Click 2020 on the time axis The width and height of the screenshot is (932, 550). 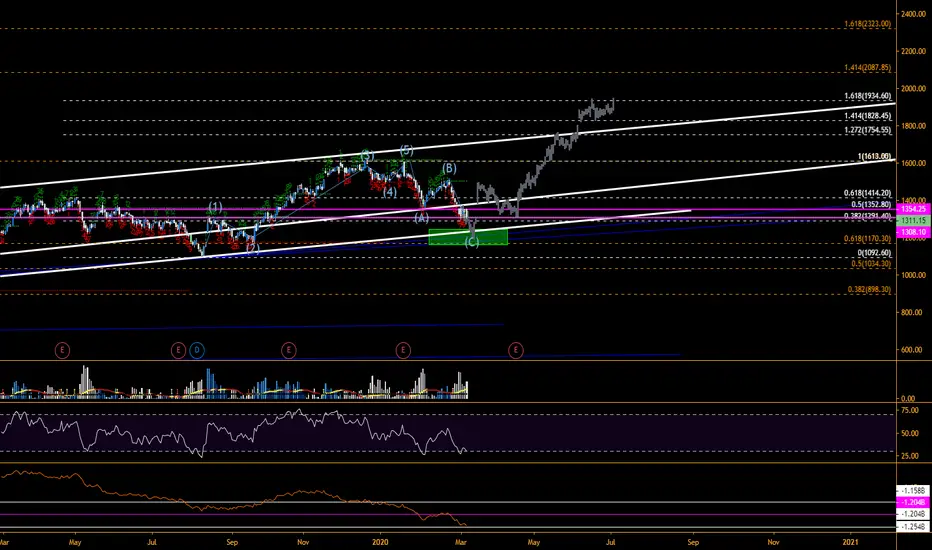tap(380, 542)
